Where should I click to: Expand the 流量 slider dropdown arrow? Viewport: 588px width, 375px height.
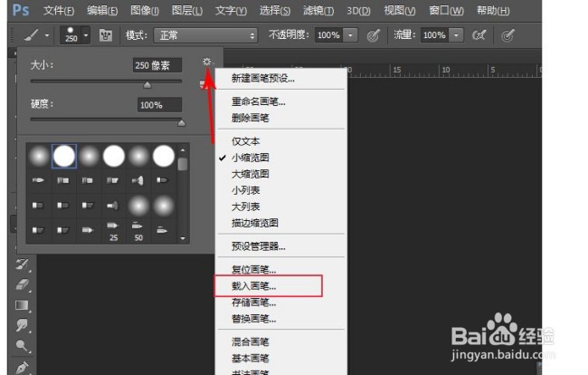click(456, 35)
